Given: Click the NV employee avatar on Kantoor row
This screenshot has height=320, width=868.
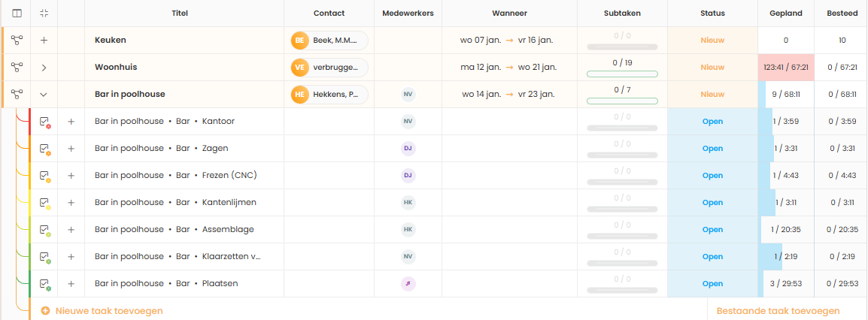Looking at the screenshot, I should (x=408, y=121).
